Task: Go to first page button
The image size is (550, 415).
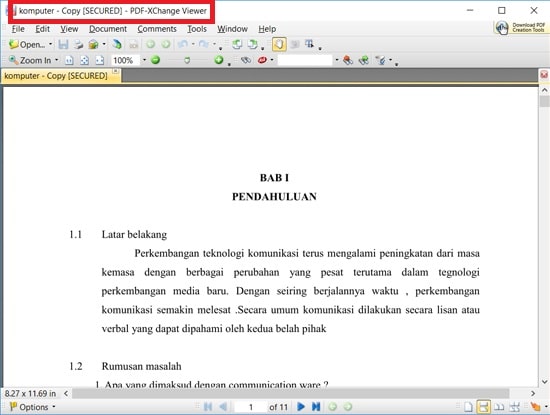Action: coord(208,407)
